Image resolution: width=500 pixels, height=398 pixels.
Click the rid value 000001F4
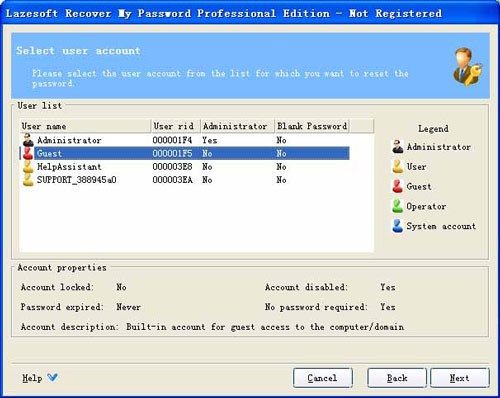pos(172,140)
